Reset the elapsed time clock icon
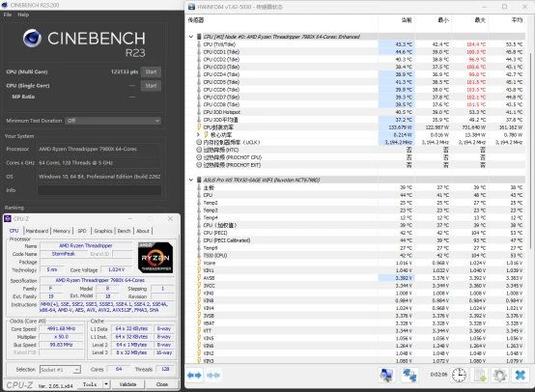Viewport: 535px width, 392px height. tap(459, 376)
